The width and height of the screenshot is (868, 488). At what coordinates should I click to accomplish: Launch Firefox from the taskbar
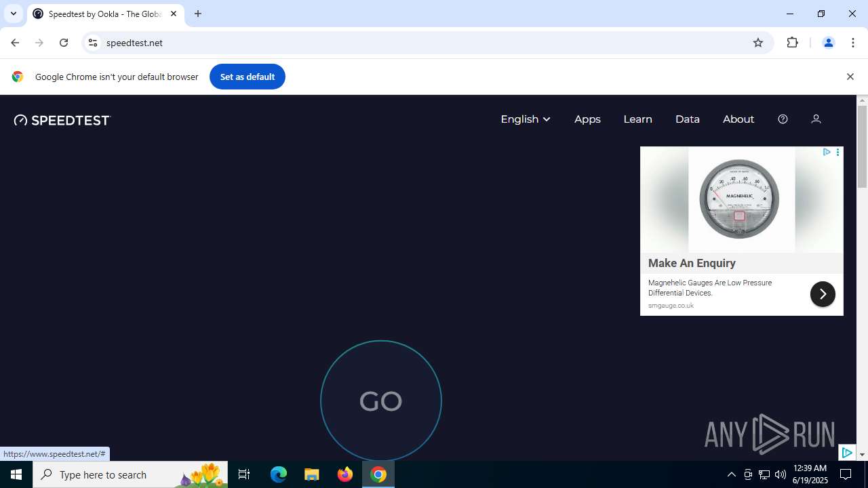345,474
